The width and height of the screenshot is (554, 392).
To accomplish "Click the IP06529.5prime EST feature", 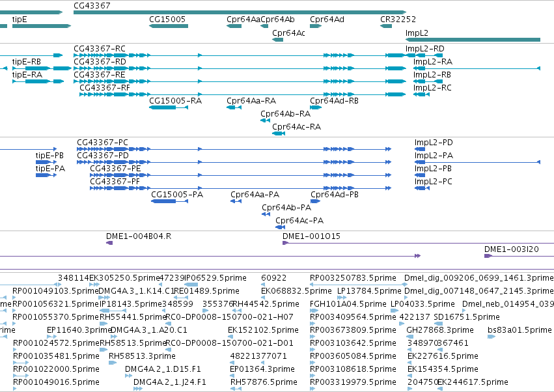I will coord(191,285).
